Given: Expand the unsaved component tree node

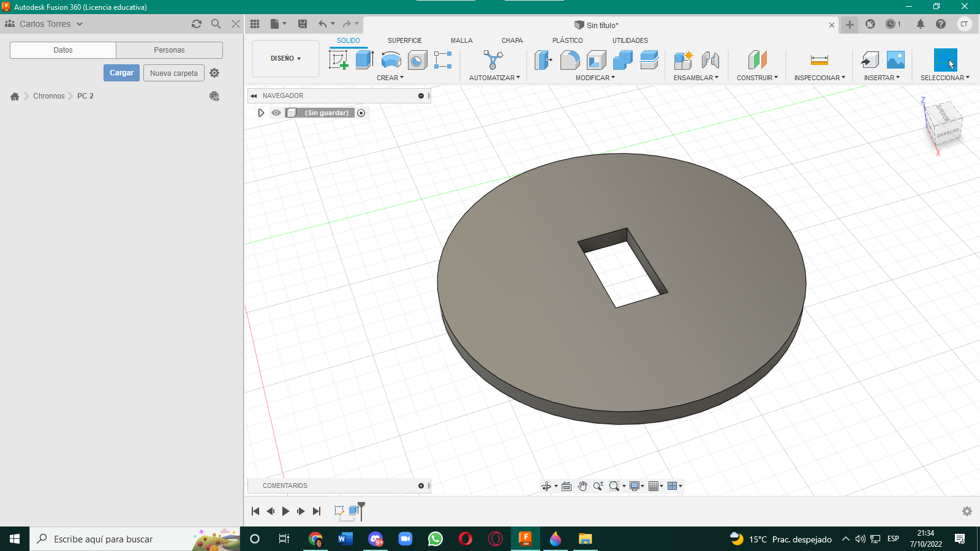Looking at the screenshot, I should pos(261,113).
